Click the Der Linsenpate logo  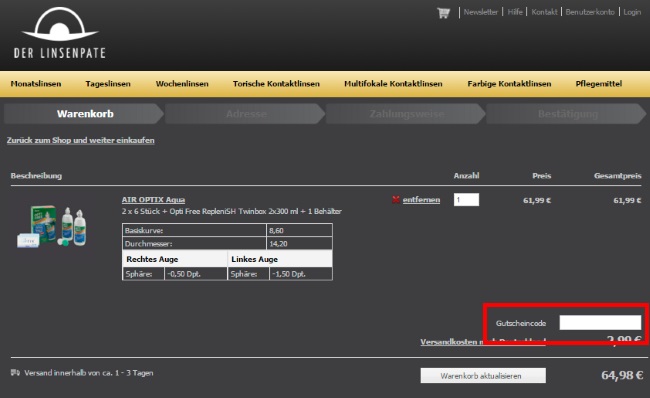click(60, 33)
